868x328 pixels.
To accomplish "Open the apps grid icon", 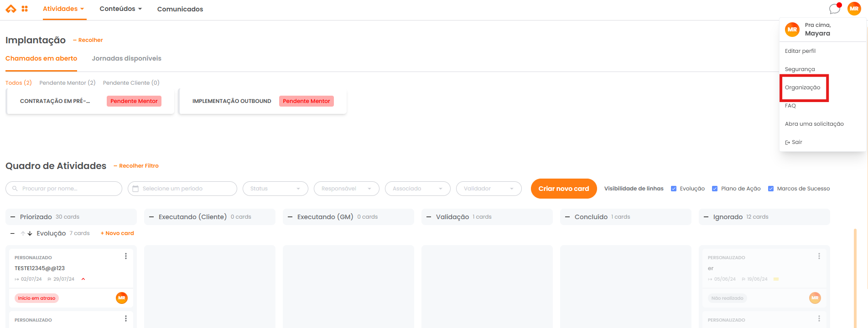I will pyautogui.click(x=25, y=9).
